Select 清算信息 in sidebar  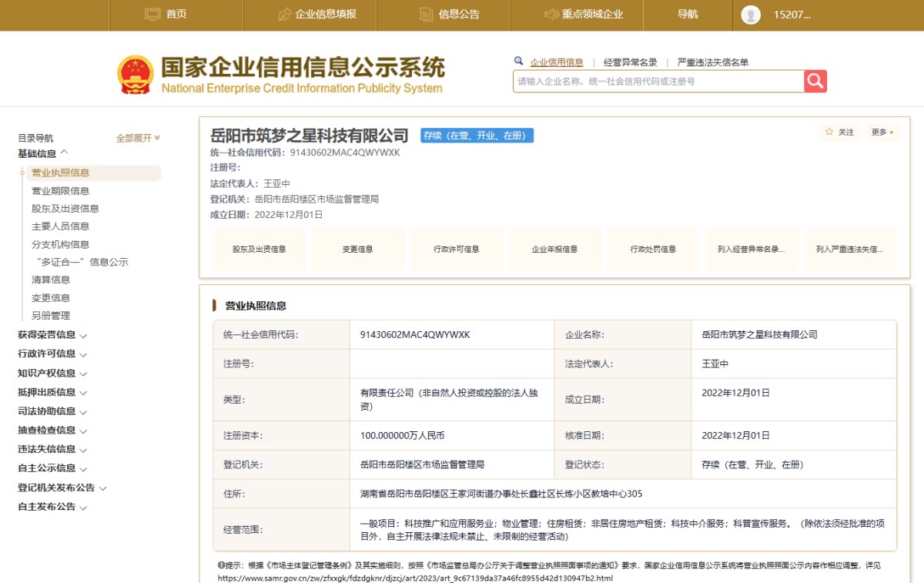click(51, 280)
